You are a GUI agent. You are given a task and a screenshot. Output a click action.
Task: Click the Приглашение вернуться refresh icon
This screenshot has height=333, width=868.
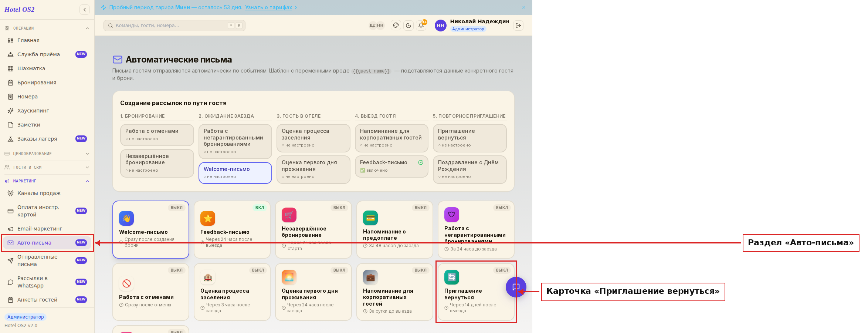452,277
